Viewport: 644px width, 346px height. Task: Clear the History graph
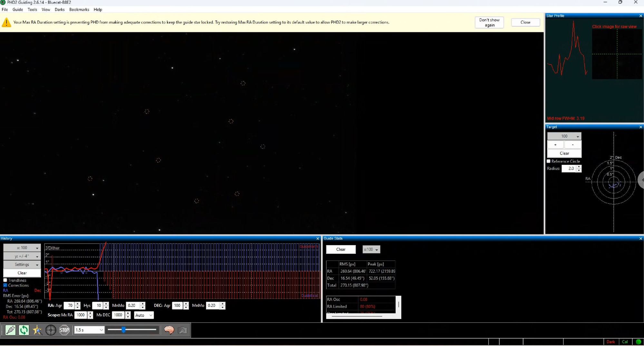click(x=22, y=273)
